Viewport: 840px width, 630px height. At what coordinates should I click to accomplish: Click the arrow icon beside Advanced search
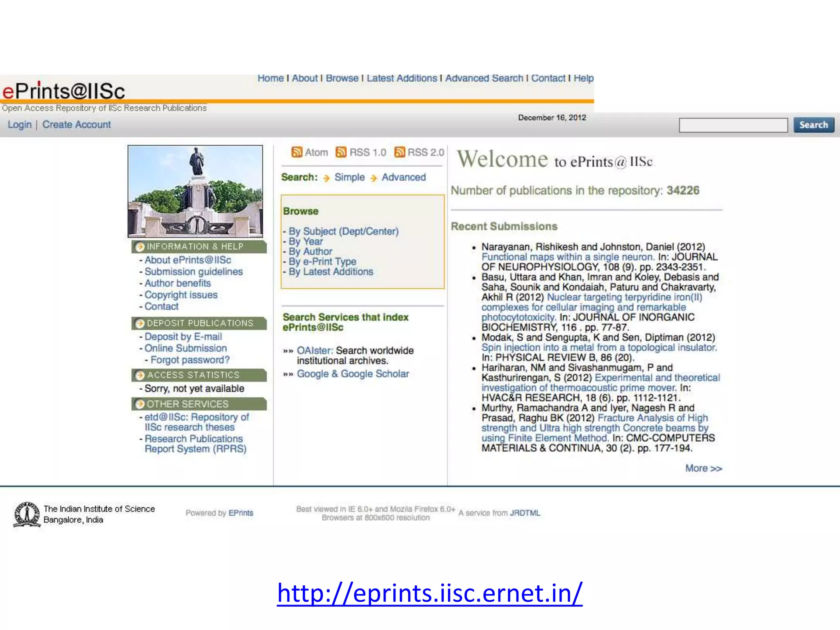(x=373, y=178)
